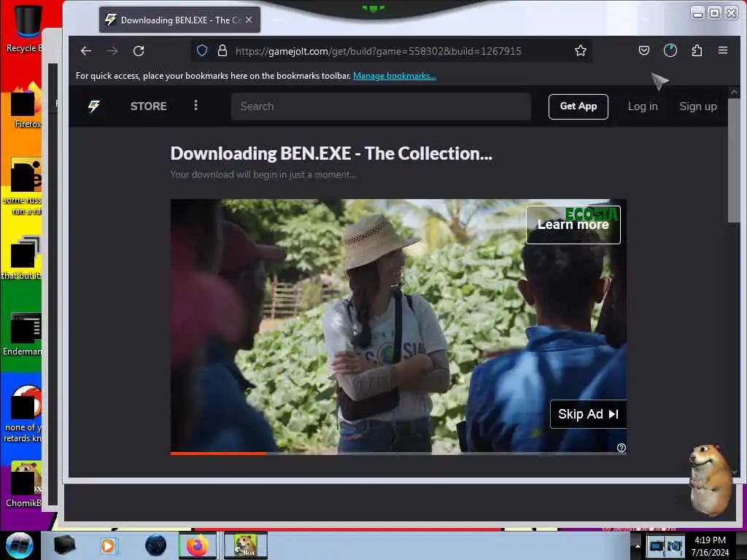Click the camera icon in system tray
Screen dimensions: 747x560
tap(674, 546)
